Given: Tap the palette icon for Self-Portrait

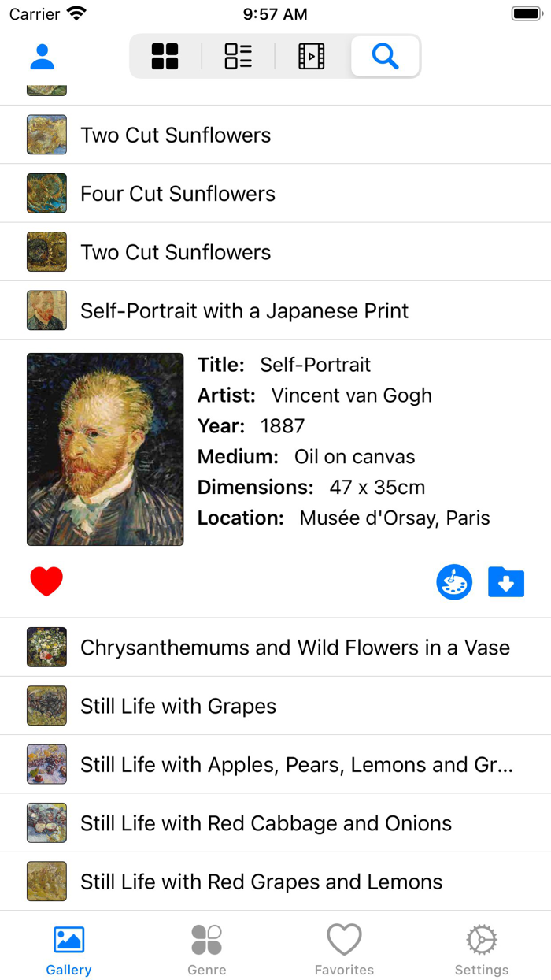Looking at the screenshot, I should pyautogui.click(x=454, y=582).
